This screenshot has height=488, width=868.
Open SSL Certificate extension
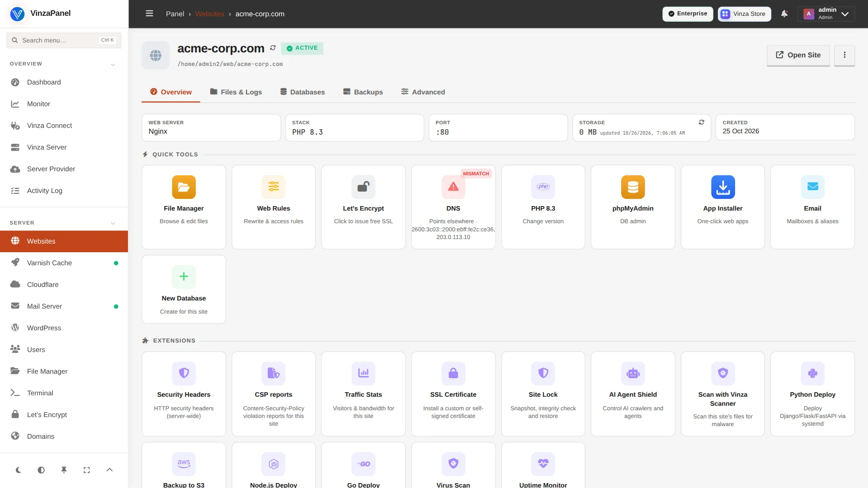[x=453, y=394]
